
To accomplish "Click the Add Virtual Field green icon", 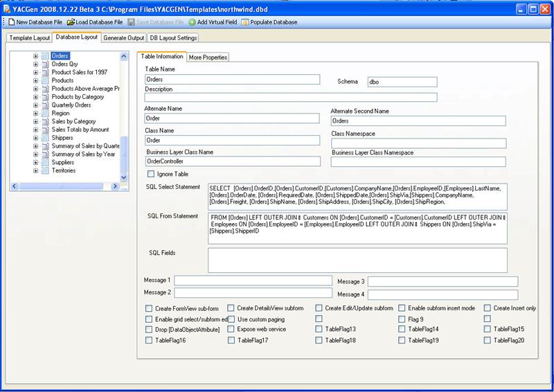I will tap(192, 22).
